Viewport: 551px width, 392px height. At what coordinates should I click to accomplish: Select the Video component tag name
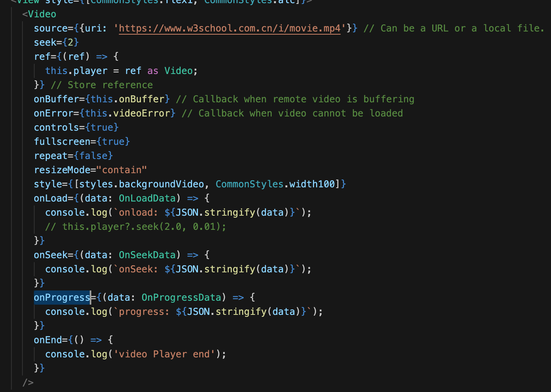42,14
